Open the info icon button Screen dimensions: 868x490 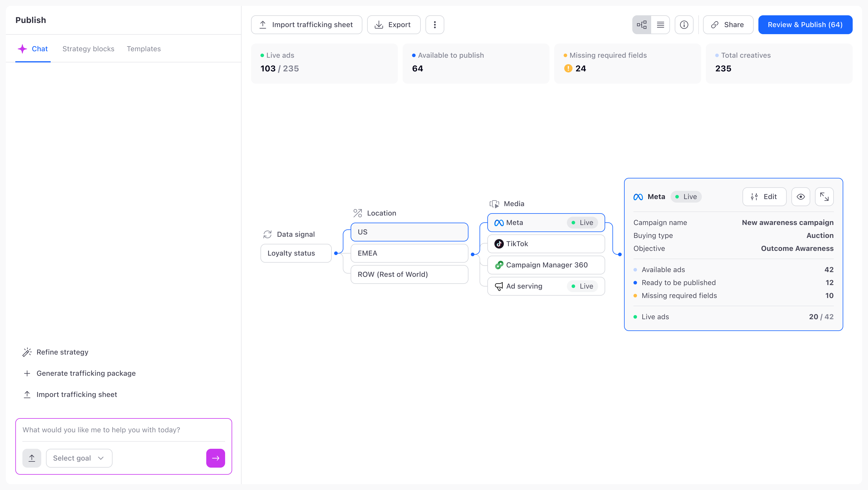coord(684,24)
